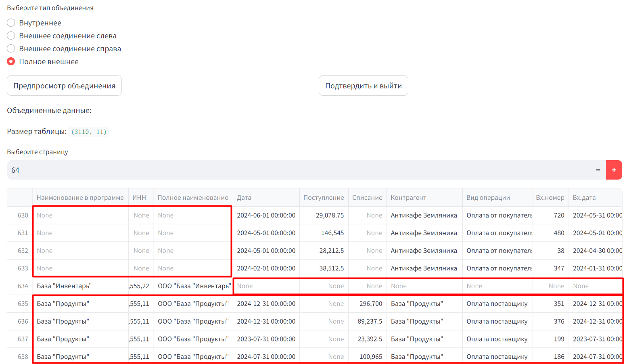
Task: Click the 'Списание' column header
Action: coord(367,197)
